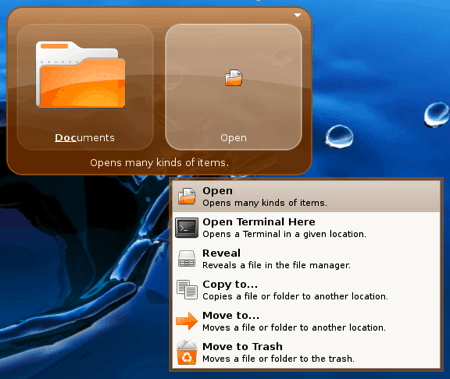Click 'Moves a file or folder to another location.'
The height and width of the screenshot is (379, 450).
click(294, 328)
